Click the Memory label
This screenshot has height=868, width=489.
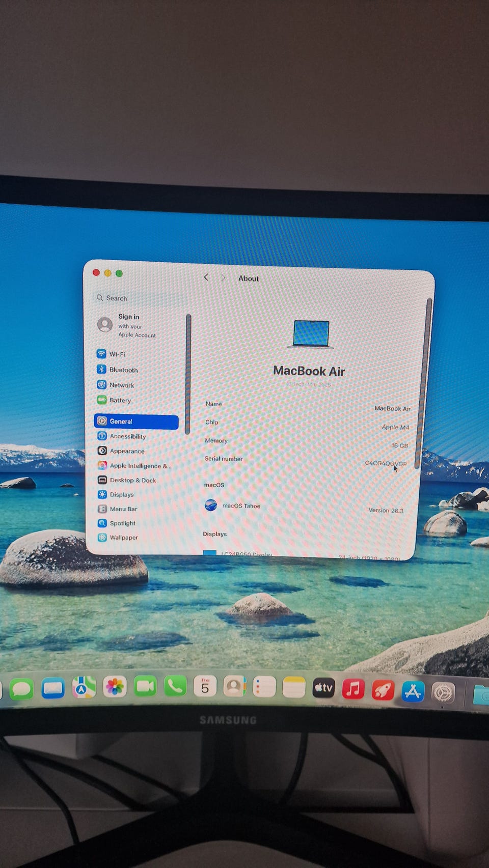[x=216, y=440]
